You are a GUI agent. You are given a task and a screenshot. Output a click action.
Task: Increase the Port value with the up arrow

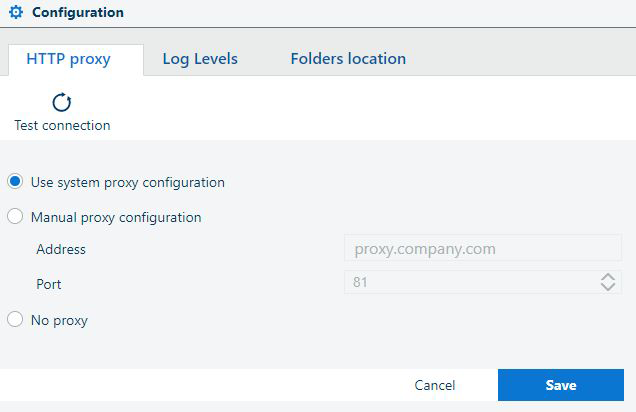click(607, 277)
